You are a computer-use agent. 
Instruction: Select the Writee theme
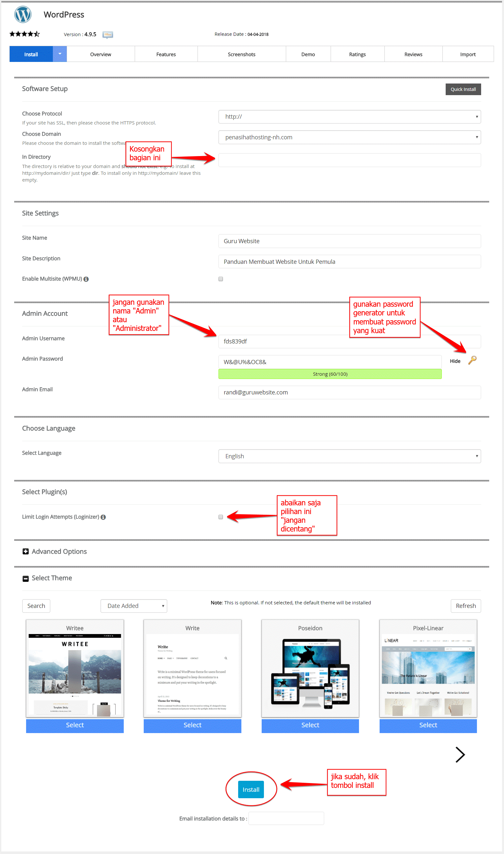[x=75, y=725]
